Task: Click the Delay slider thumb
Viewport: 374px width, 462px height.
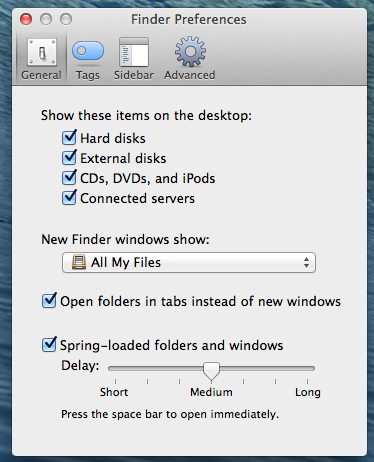Action: [x=212, y=371]
